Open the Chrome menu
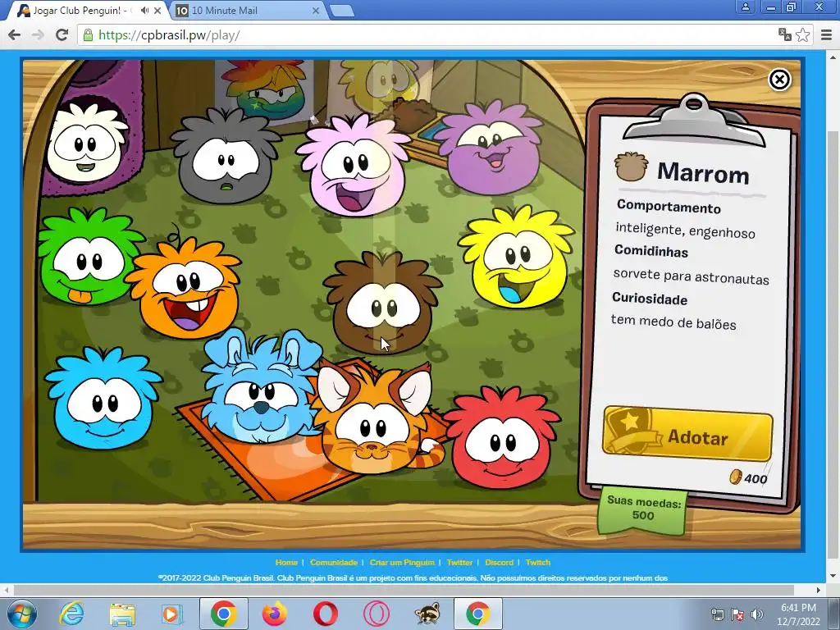Screen dimensions: 840x630 [827, 34]
